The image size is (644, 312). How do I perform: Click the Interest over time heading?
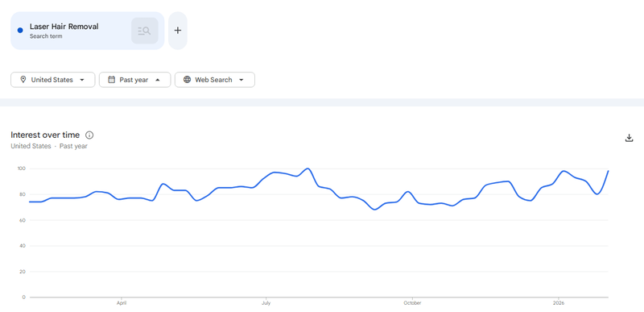[x=45, y=135]
